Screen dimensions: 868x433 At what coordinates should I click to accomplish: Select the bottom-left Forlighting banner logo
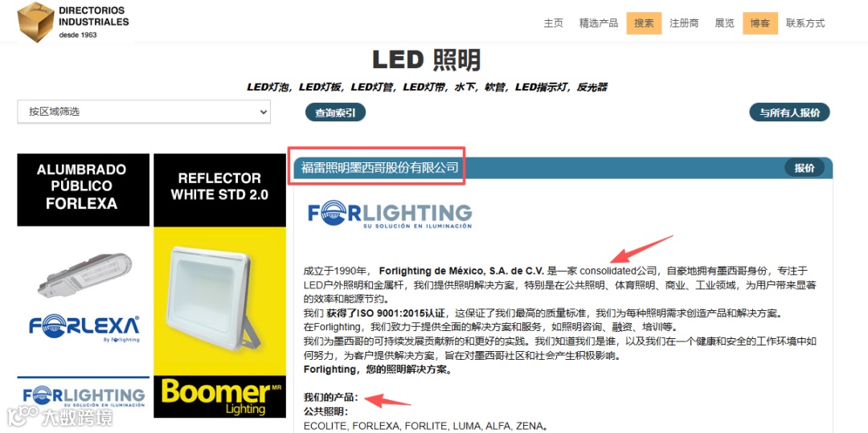point(84,397)
